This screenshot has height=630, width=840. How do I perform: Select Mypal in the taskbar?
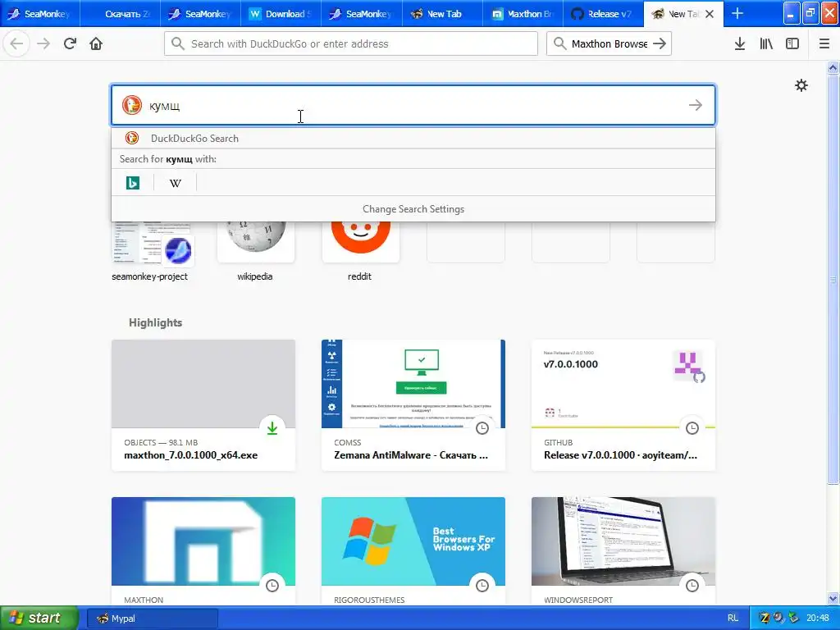coord(152,619)
